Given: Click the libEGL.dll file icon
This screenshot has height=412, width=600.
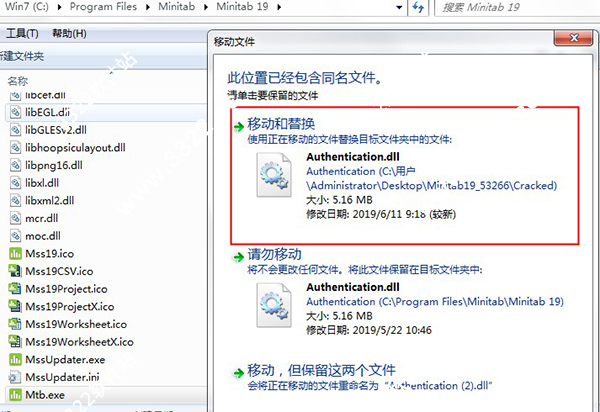Looking at the screenshot, I should pyautogui.click(x=15, y=112).
